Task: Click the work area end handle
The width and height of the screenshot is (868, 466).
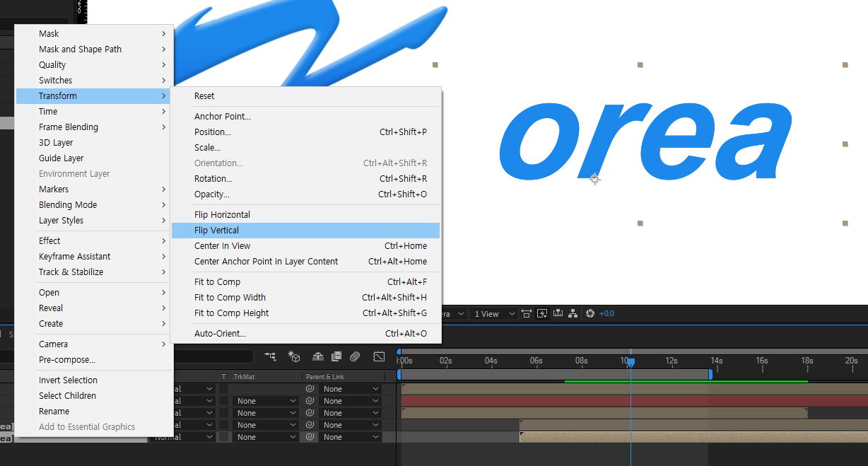Action: tap(710, 374)
